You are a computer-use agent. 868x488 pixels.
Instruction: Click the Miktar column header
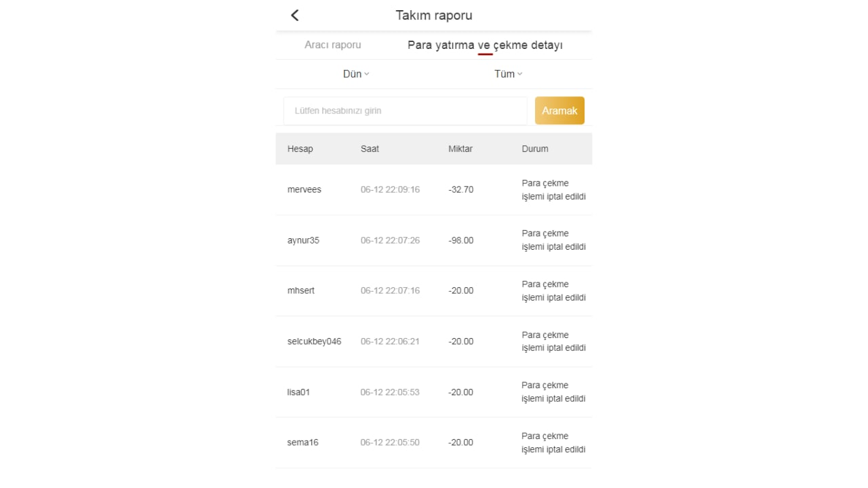tap(460, 149)
